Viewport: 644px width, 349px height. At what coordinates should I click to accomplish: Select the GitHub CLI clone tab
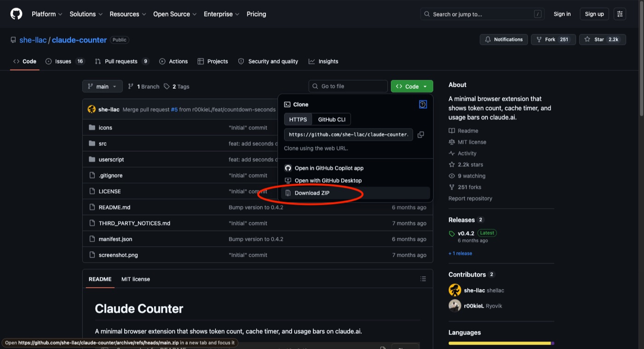tap(332, 120)
